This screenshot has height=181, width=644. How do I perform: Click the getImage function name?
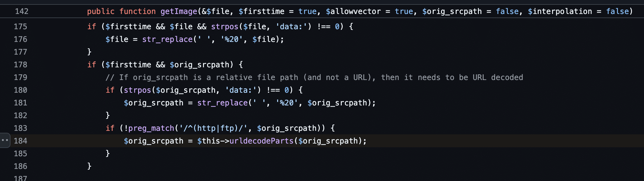[x=179, y=11]
